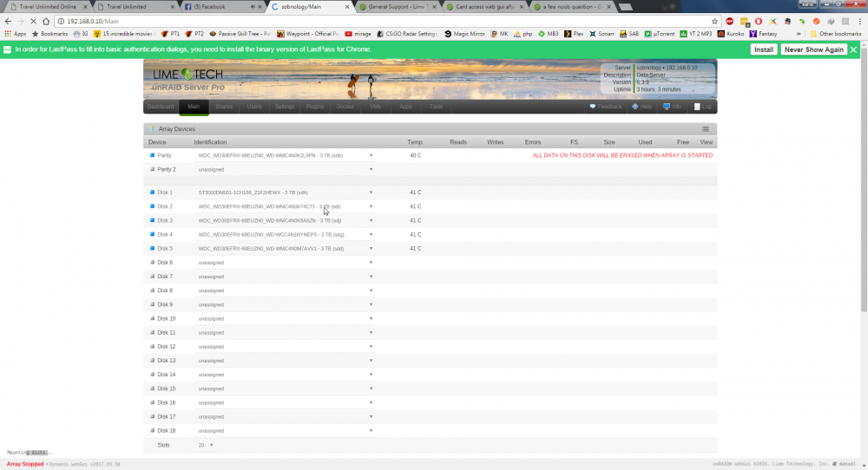Open the Settings tab in unRAID
Image resolution: width=868 pixels, height=470 pixels.
(x=285, y=107)
